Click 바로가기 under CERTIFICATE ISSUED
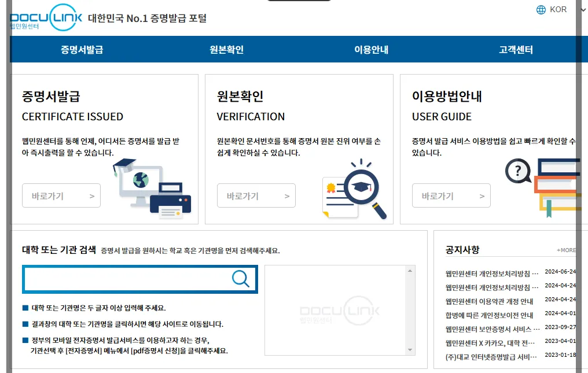 pos(61,195)
